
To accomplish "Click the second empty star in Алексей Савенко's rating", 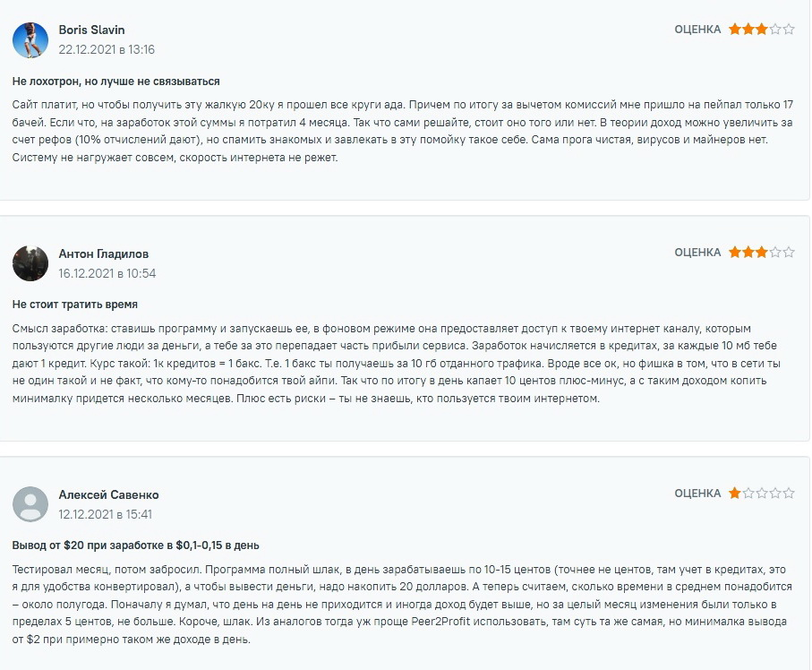I will pyautogui.click(x=761, y=493).
